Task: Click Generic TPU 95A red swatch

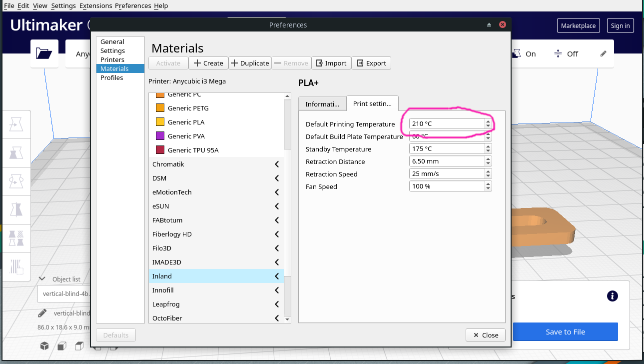Action: click(x=160, y=150)
